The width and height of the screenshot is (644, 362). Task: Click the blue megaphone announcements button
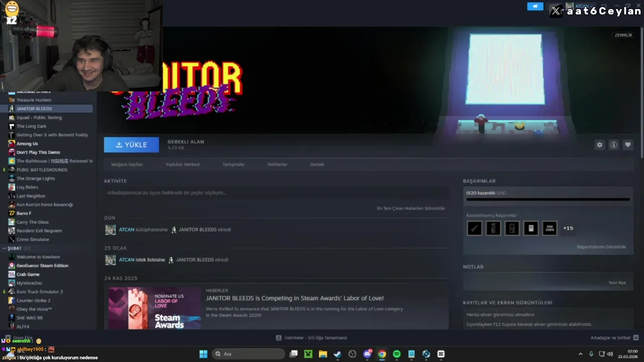(x=535, y=7)
